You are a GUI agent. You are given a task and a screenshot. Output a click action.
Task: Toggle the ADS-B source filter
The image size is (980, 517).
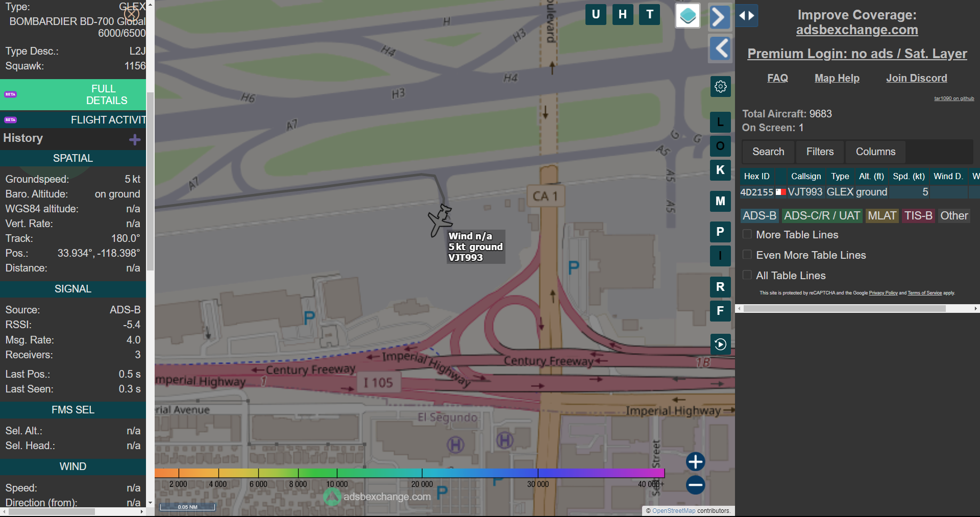point(759,216)
